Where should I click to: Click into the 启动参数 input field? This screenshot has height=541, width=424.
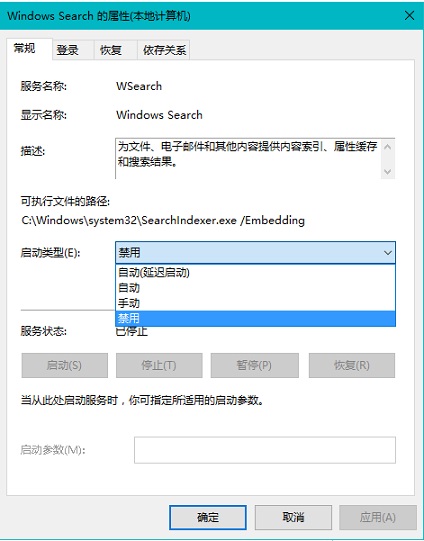pyautogui.click(x=265, y=450)
